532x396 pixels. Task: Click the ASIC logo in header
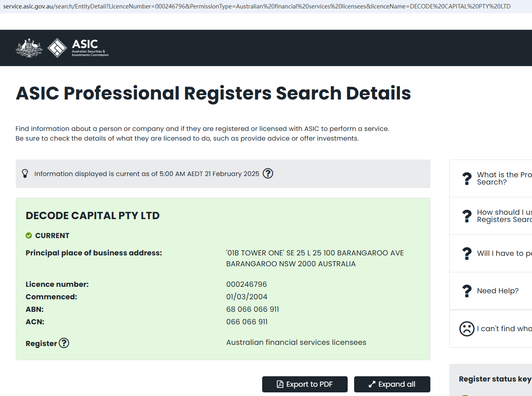pos(79,48)
